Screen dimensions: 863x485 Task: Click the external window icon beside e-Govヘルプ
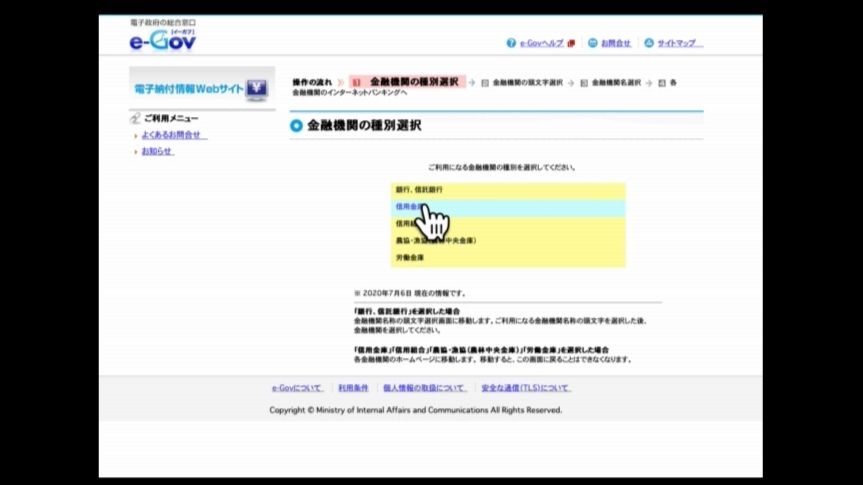point(571,44)
